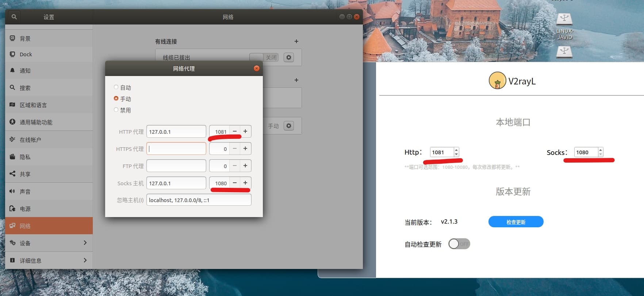Click the Dock sidebar icon
Viewport: 644px width, 296px height.
tap(12, 54)
